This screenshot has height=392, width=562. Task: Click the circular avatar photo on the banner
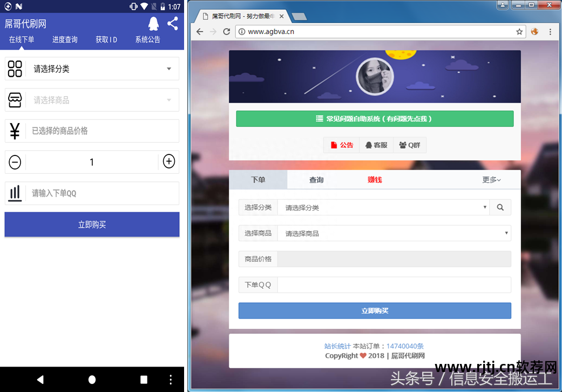(x=375, y=76)
